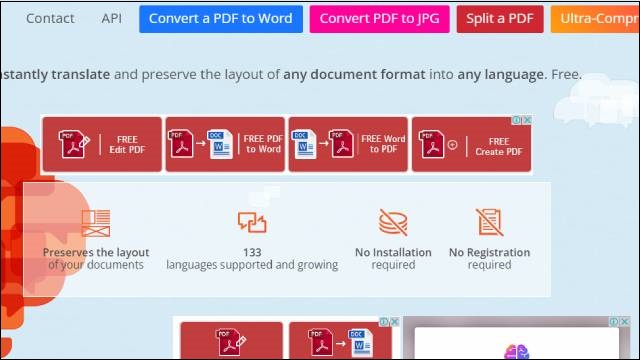640x360 pixels.
Task: Open the bottom ad Edit PDF tile
Action: click(231, 340)
